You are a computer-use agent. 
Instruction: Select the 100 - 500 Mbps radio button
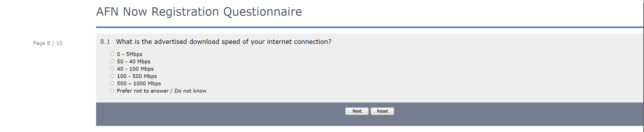(112, 76)
